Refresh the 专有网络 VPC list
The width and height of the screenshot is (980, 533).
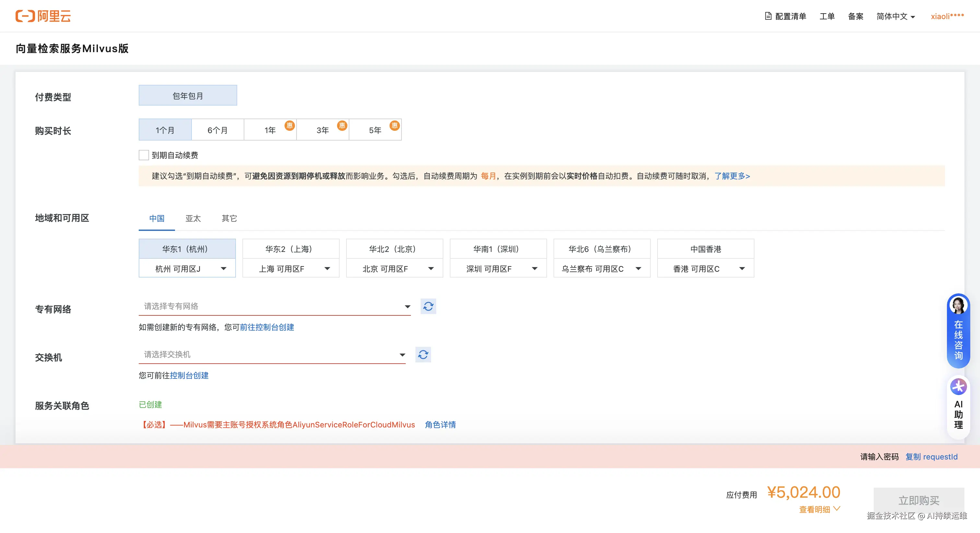coord(428,306)
